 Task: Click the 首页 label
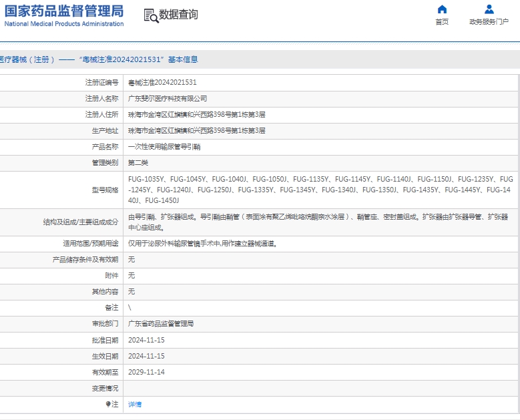pyautogui.click(x=442, y=22)
